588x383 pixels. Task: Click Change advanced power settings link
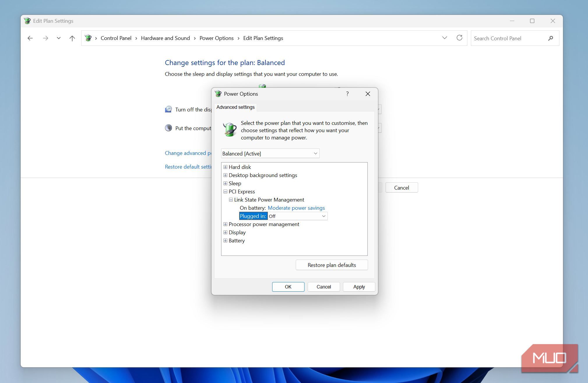pyautogui.click(x=188, y=153)
